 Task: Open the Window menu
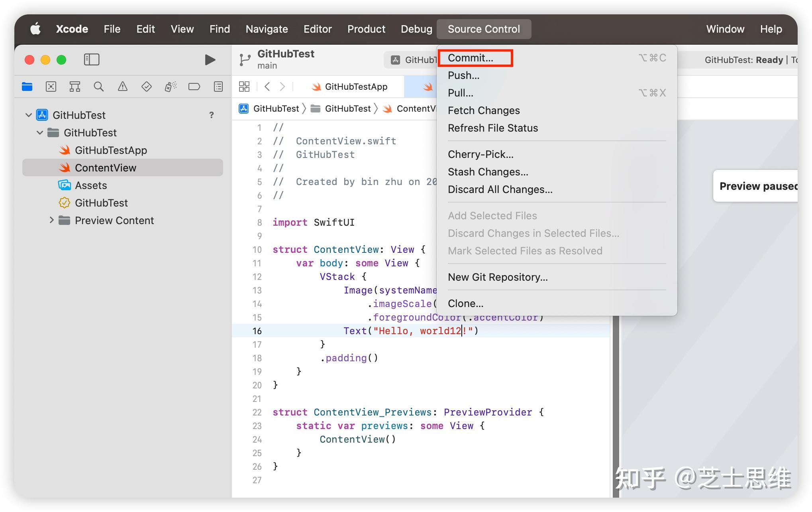725,29
